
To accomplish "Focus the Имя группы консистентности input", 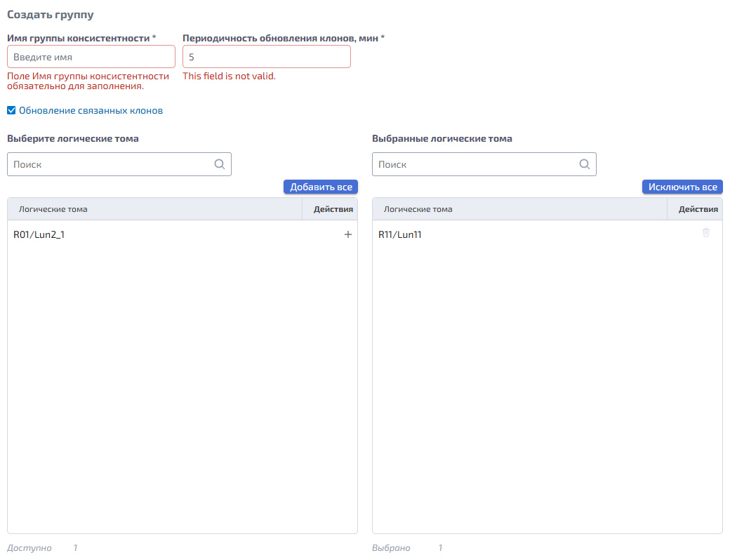I will [x=91, y=57].
